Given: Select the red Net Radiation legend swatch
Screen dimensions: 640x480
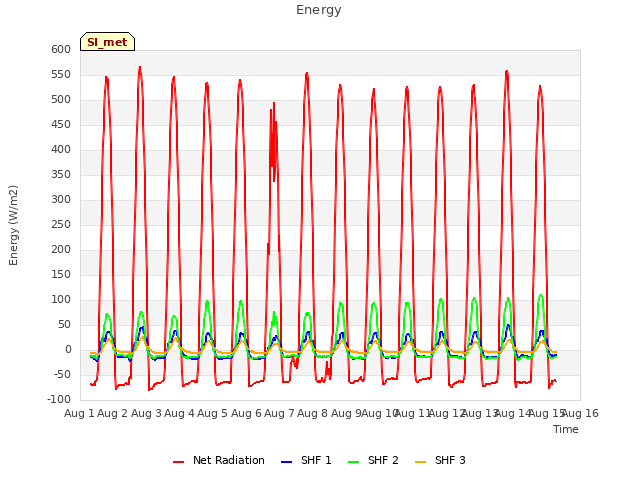Looking at the screenshot, I should pyautogui.click(x=179, y=462).
